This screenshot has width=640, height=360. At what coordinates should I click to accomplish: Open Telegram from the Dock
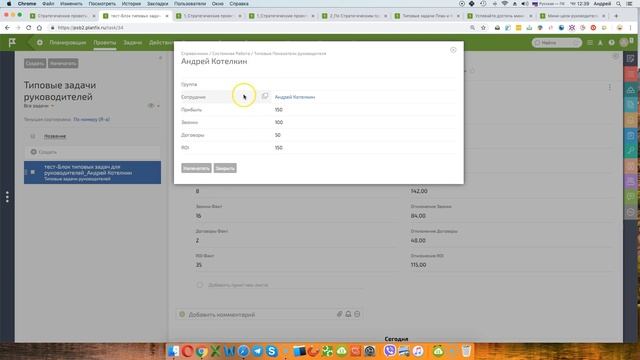pos(258,351)
